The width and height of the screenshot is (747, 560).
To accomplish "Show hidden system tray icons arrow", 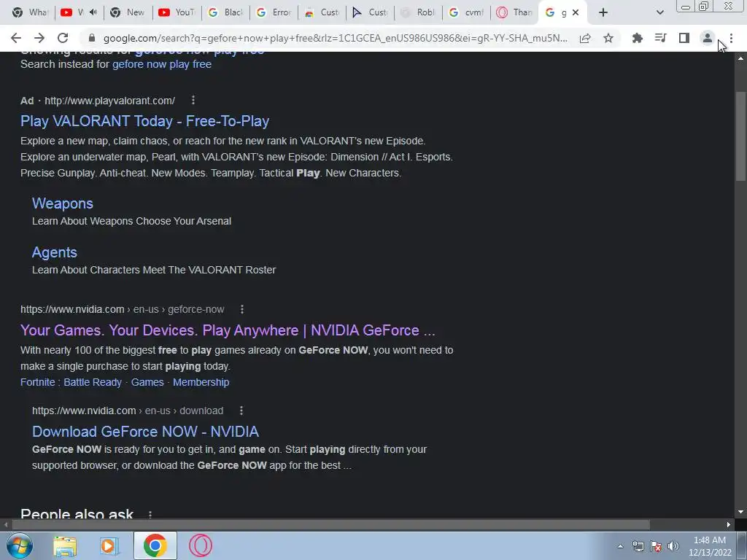I will pos(620,546).
